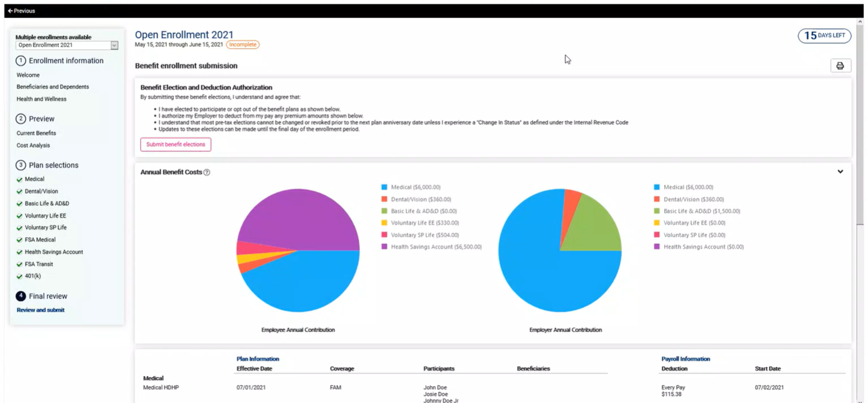Click the $115.38 deduction amount

pos(671,395)
